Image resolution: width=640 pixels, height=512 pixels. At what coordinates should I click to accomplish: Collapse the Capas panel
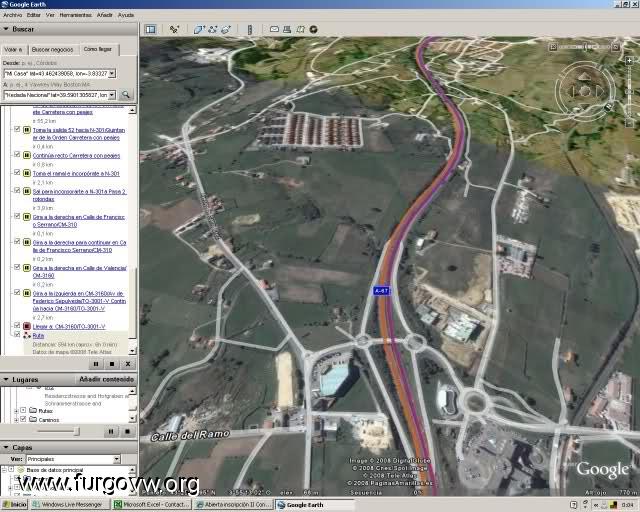coord(6,447)
